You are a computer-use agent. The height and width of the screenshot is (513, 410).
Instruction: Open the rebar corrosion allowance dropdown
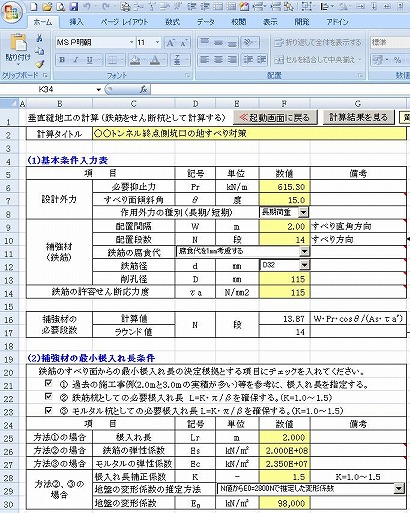(x=304, y=251)
